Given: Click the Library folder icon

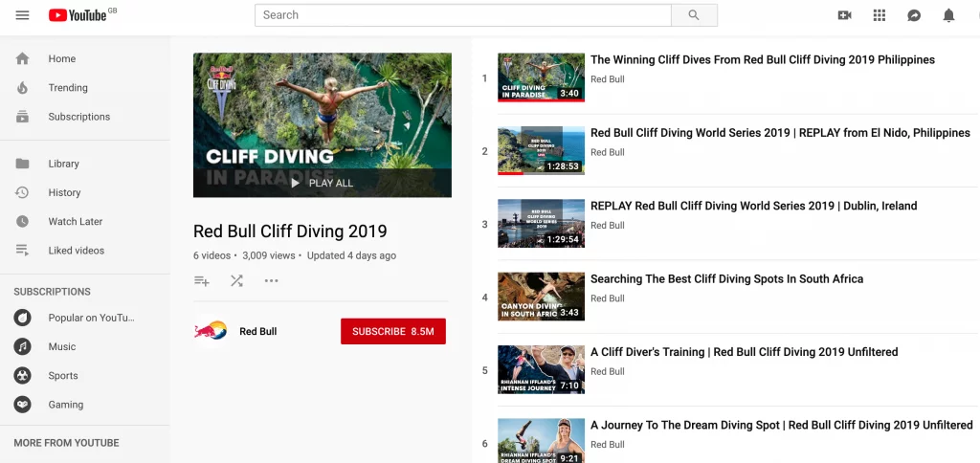Looking at the screenshot, I should [23, 164].
